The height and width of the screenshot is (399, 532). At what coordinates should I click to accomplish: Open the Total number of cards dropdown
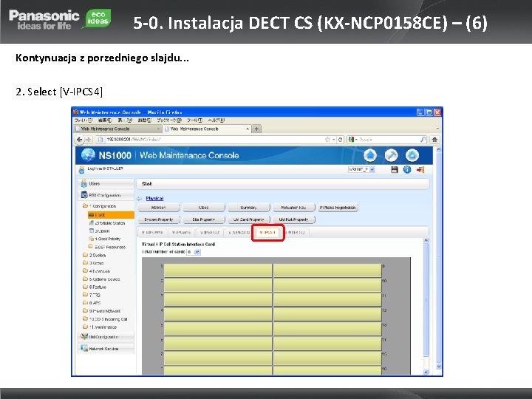[x=197, y=252]
